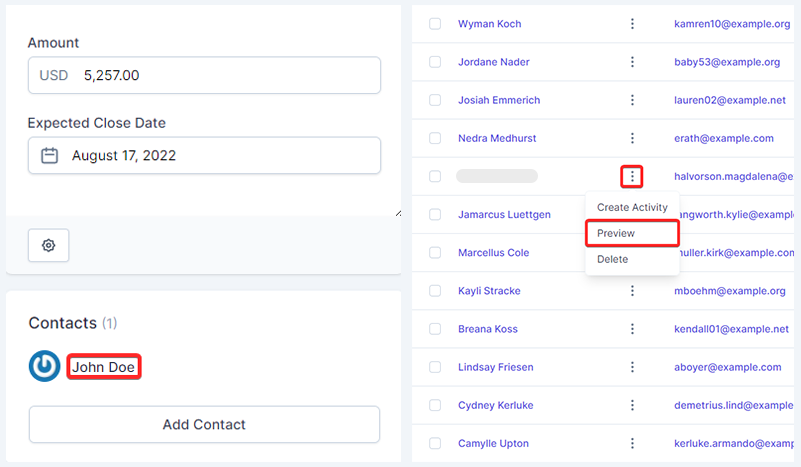Click the Amount input field
This screenshot has width=801, height=467.
(228, 75)
